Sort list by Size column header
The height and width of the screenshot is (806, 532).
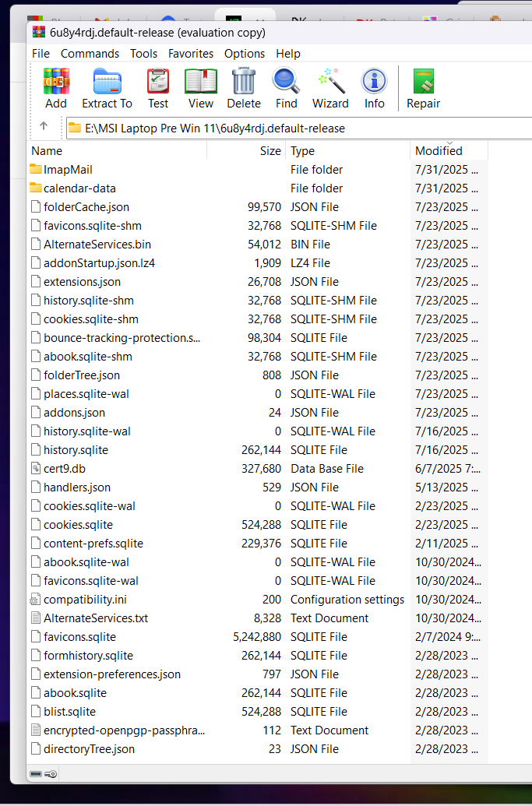tap(246, 150)
